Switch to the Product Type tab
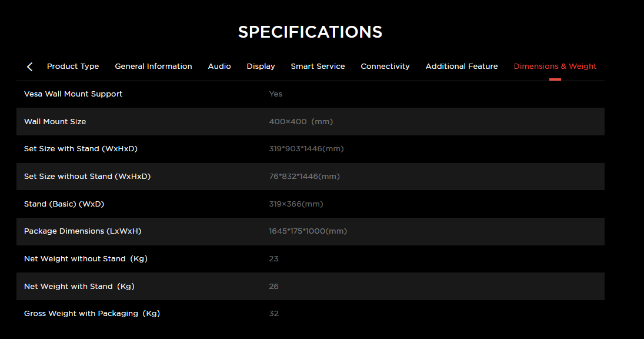The image size is (644, 339). (73, 67)
